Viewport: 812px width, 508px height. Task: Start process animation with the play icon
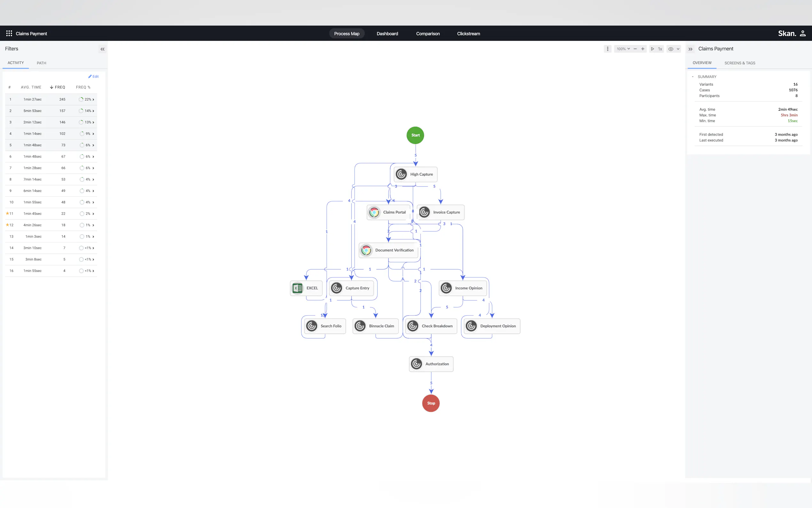click(652, 49)
